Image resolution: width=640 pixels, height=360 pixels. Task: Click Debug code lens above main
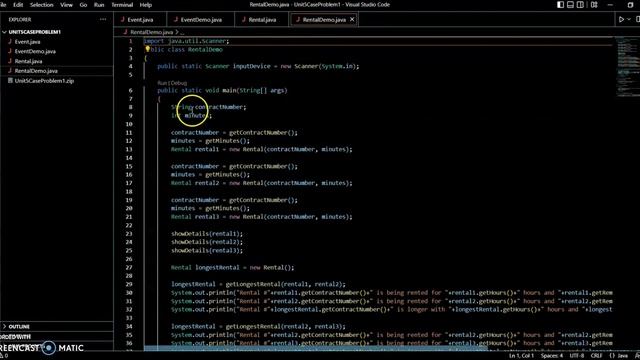click(x=178, y=83)
